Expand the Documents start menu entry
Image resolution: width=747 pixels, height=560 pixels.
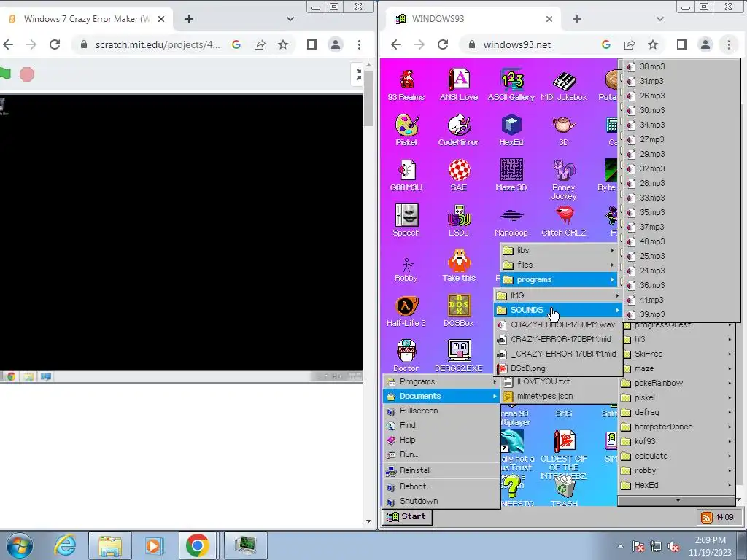(441, 396)
